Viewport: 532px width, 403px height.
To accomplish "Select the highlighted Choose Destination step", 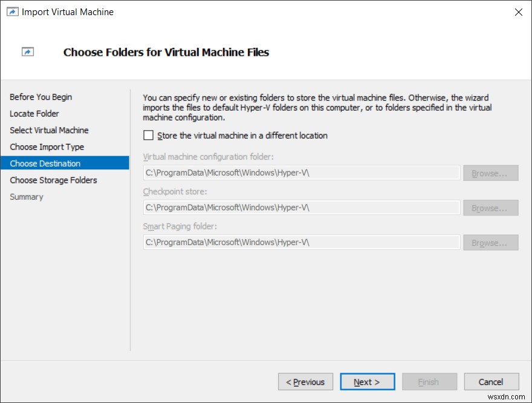I will (x=46, y=163).
